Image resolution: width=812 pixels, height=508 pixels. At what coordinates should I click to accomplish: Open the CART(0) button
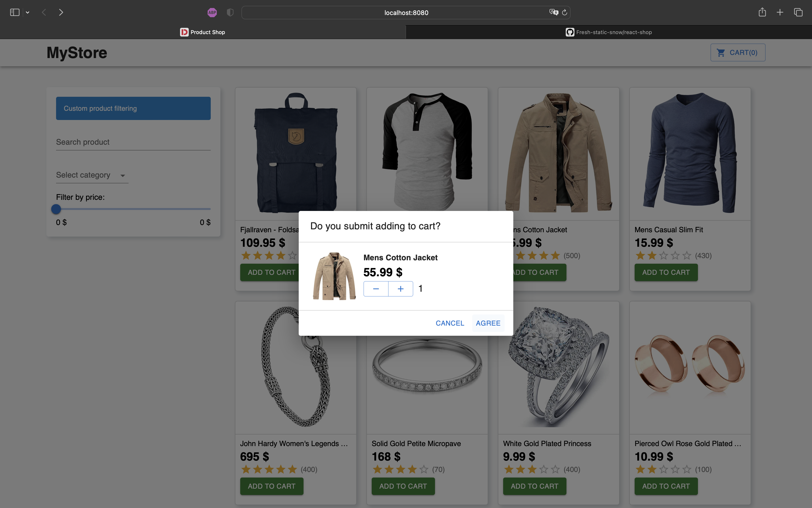[x=738, y=52]
